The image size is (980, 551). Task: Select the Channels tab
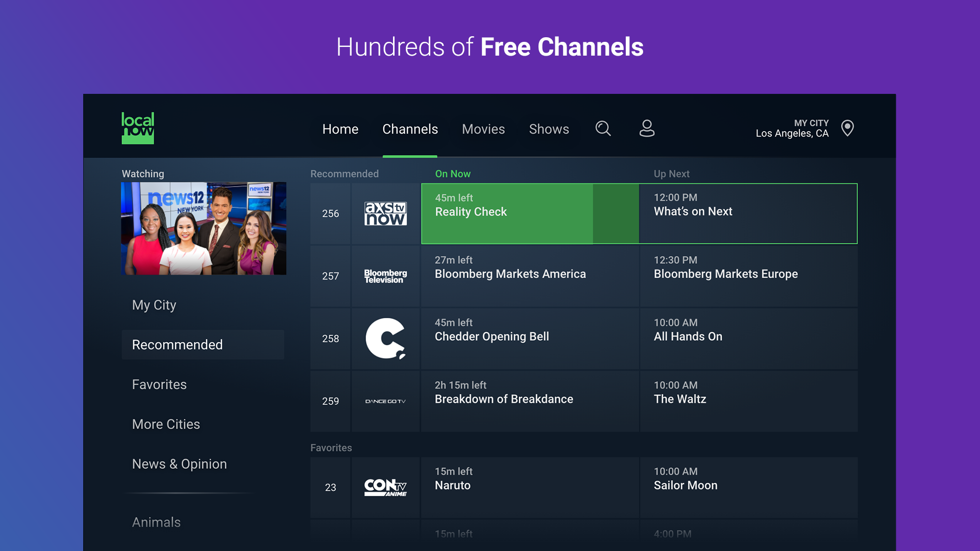[410, 129]
